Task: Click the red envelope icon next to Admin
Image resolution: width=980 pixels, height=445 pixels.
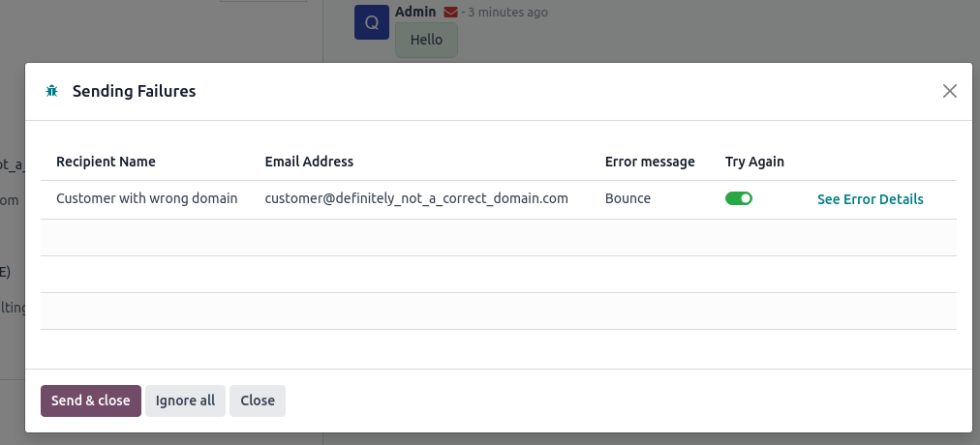Action: 450,13
